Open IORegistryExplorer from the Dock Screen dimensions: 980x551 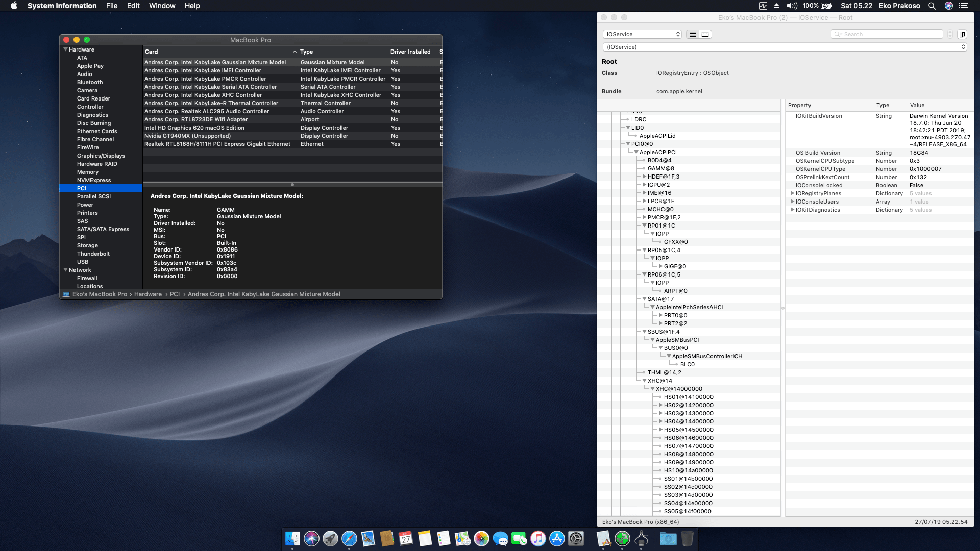click(641, 538)
